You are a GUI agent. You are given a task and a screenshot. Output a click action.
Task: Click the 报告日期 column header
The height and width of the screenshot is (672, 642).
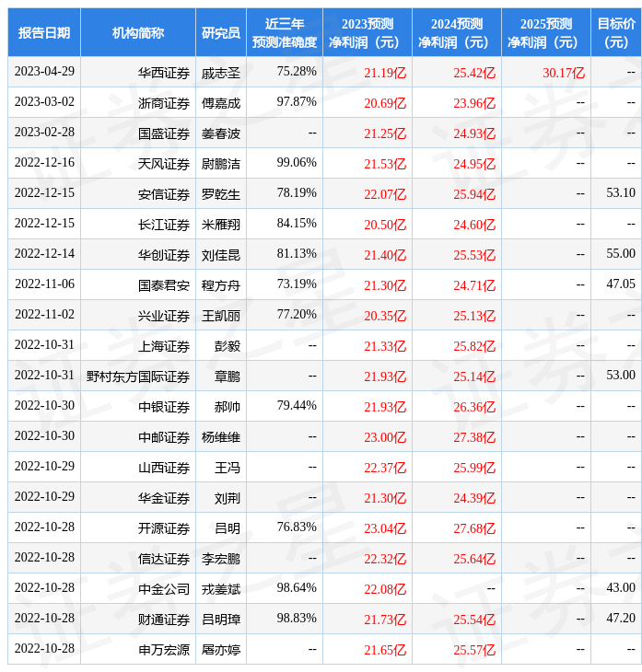(44, 32)
